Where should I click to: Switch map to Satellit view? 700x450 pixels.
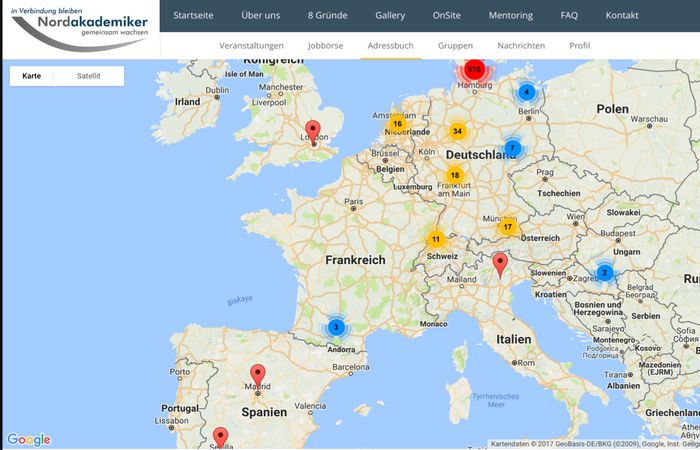88,76
